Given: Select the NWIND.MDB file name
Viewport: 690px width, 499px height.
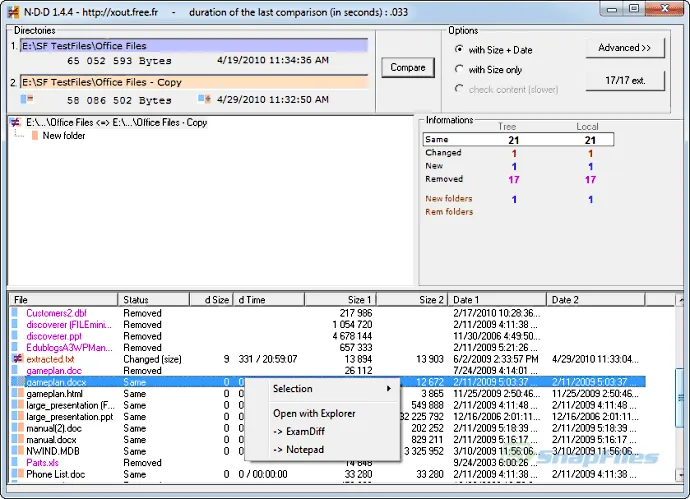Looking at the screenshot, I should (53, 451).
